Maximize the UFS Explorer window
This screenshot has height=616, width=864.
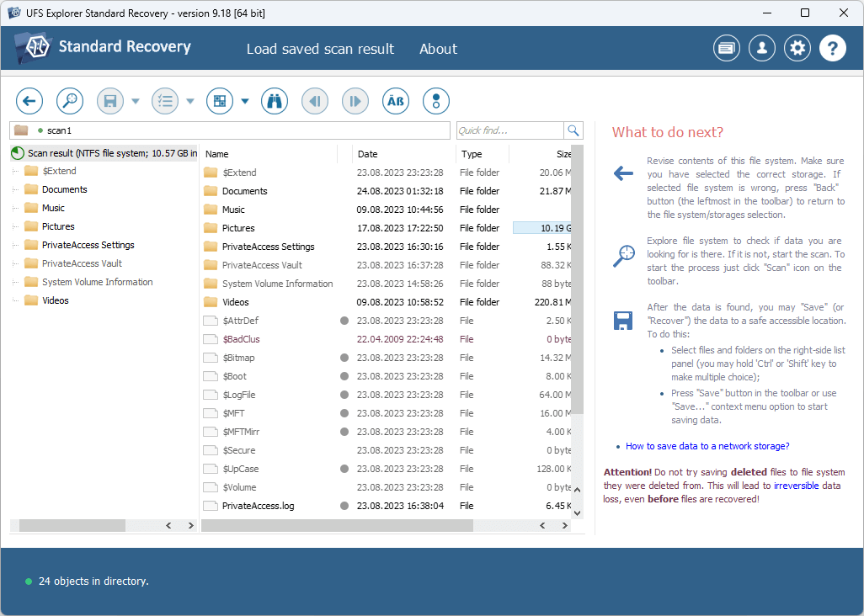pos(805,13)
